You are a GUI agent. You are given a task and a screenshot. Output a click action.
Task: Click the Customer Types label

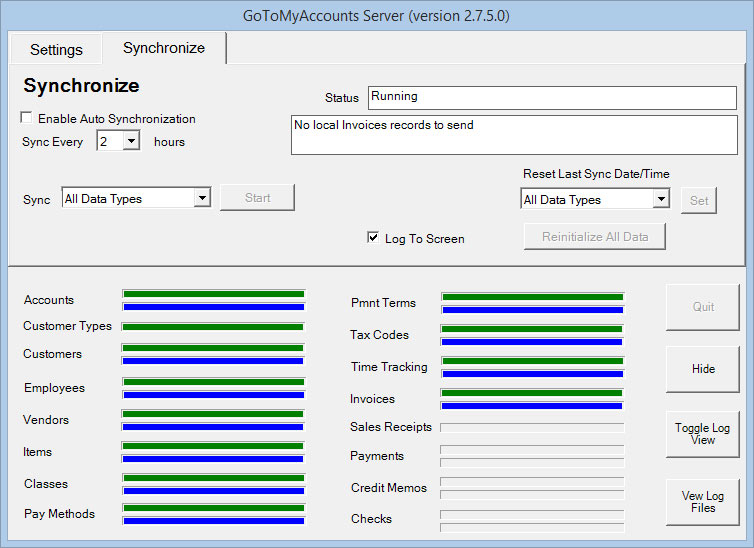click(x=67, y=326)
